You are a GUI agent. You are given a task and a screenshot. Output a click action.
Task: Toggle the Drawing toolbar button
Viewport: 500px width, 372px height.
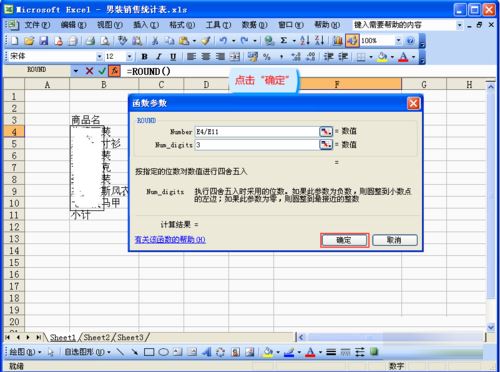pyautogui.click(x=352, y=41)
